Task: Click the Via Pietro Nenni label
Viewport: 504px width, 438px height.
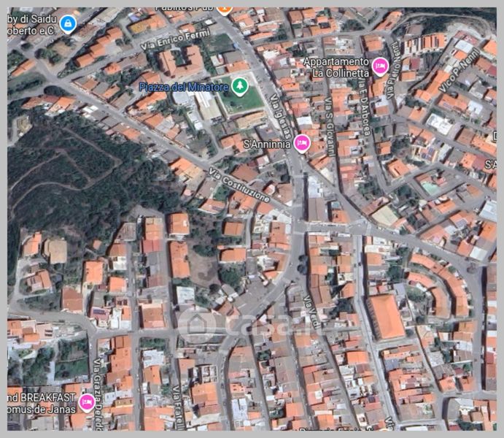Action: point(394,70)
